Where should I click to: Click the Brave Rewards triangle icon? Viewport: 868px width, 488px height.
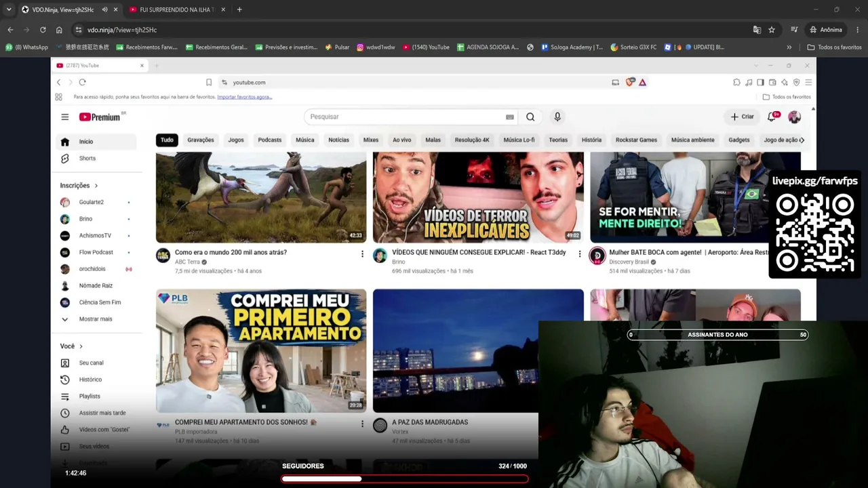(x=642, y=82)
